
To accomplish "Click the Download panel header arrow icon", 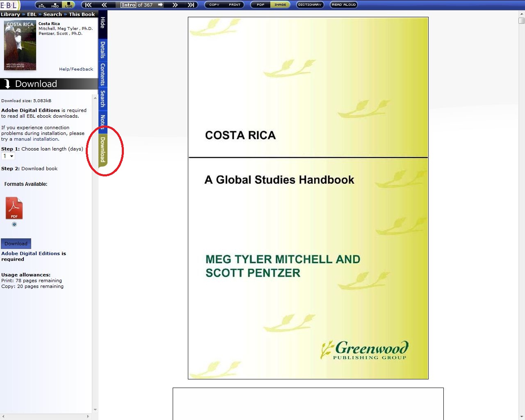I will click(7, 84).
